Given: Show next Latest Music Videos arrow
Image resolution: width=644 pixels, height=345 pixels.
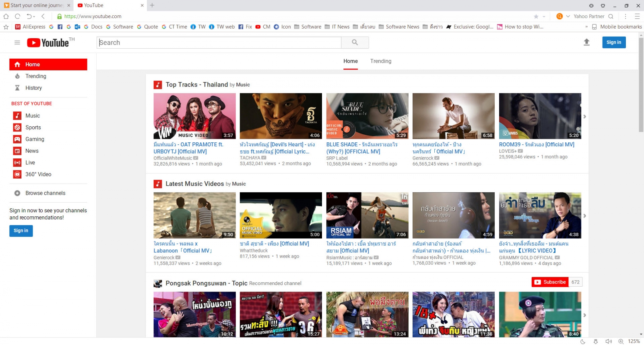Looking at the screenshot, I should point(585,216).
